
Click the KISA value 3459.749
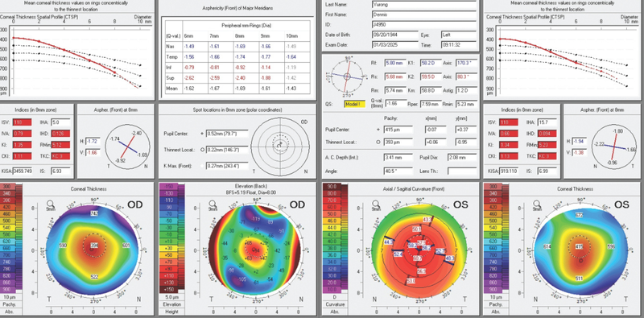23,170
